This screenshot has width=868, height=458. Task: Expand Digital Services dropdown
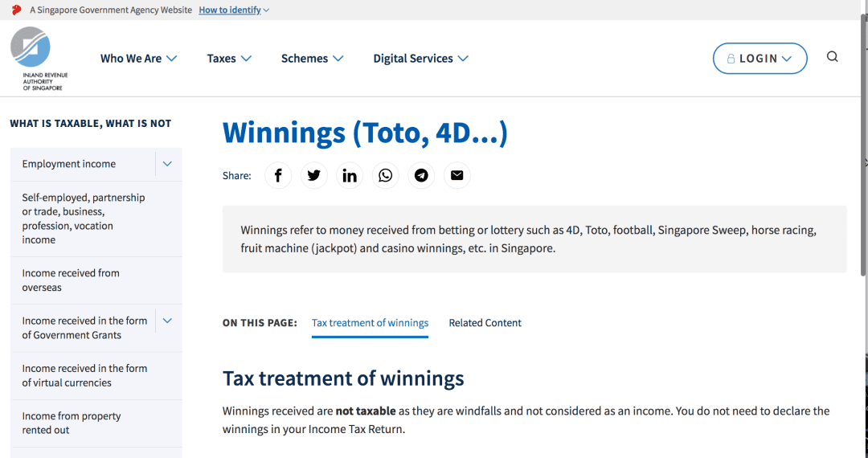(420, 59)
